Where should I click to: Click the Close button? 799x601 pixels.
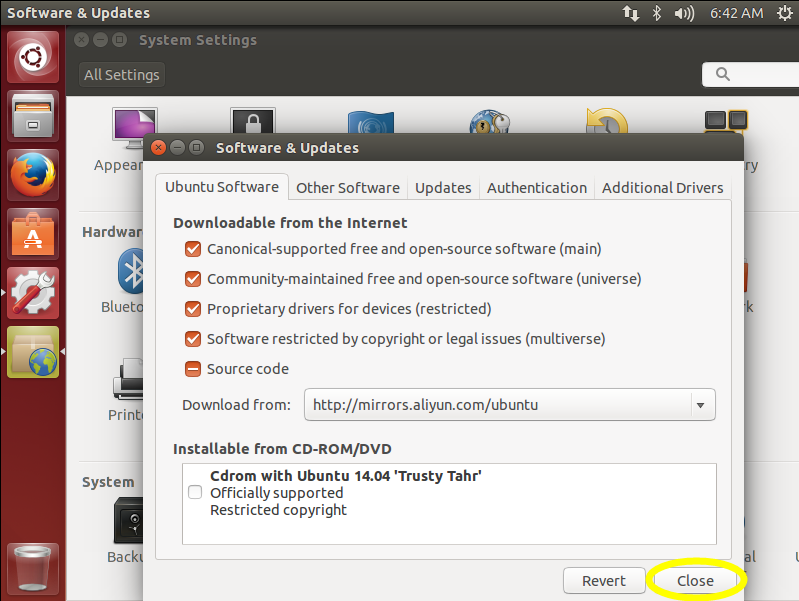pos(696,581)
